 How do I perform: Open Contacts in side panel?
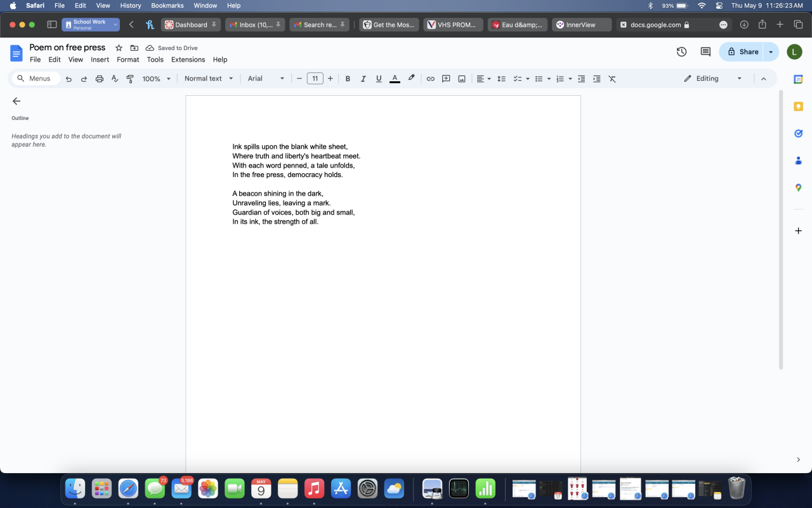pos(799,161)
